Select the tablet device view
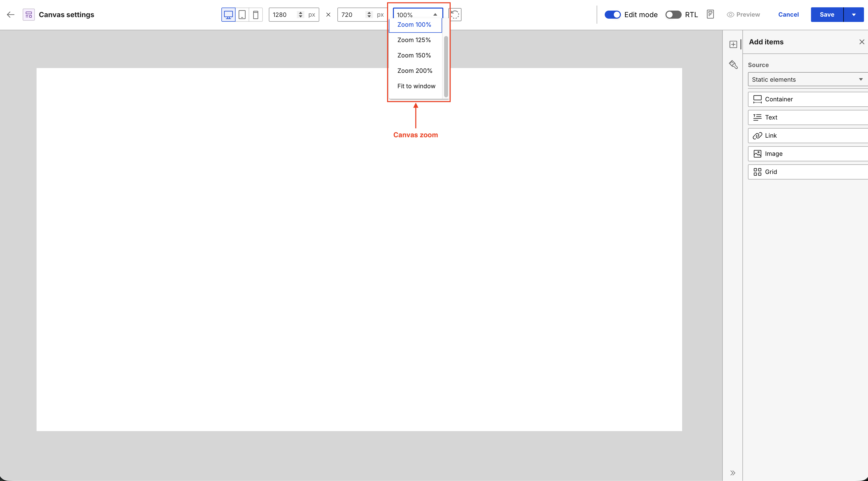Screen dimensions: 868x481 242,14
